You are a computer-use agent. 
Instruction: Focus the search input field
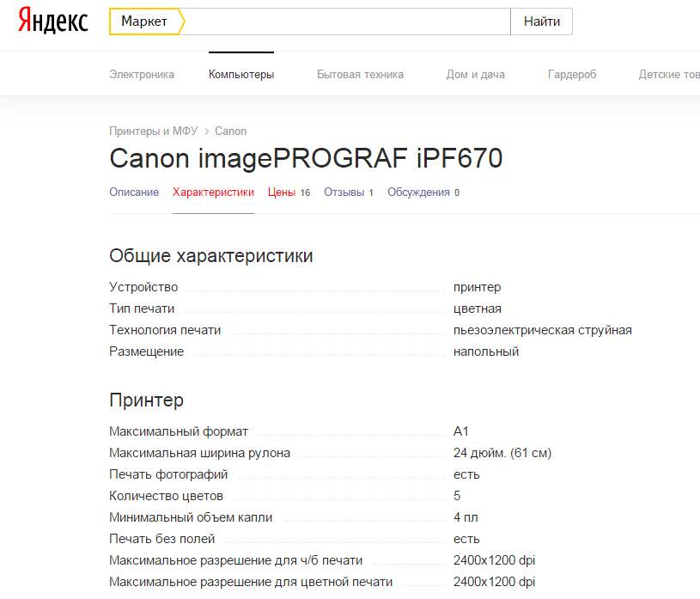(x=347, y=21)
